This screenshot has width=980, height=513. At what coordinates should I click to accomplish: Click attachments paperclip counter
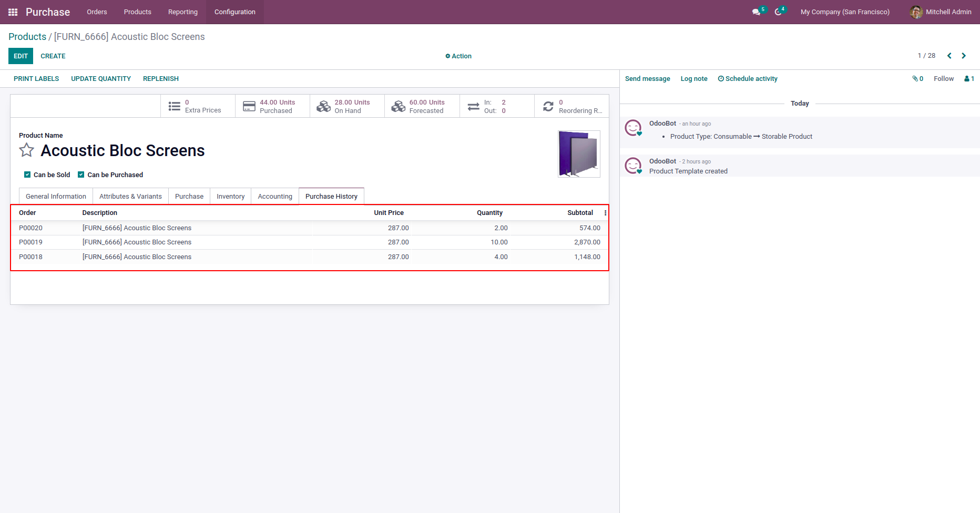coord(918,79)
